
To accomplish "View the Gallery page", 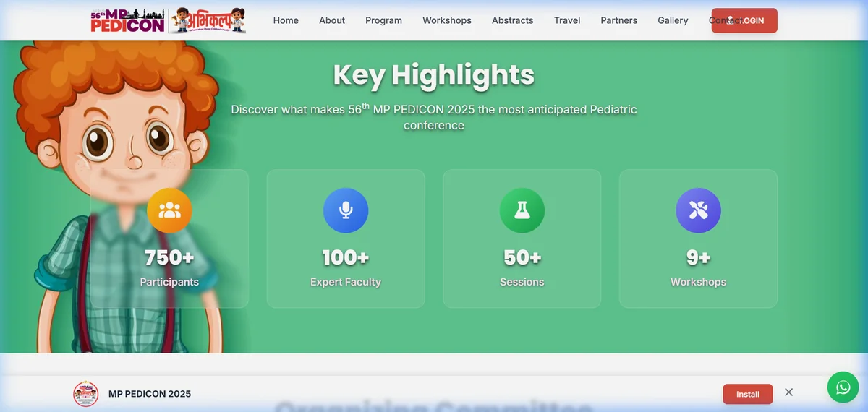I will pyautogui.click(x=673, y=20).
